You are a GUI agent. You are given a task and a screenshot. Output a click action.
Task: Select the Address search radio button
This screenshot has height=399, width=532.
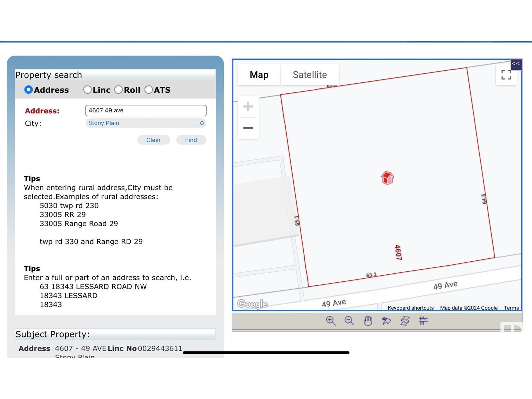[29, 90]
